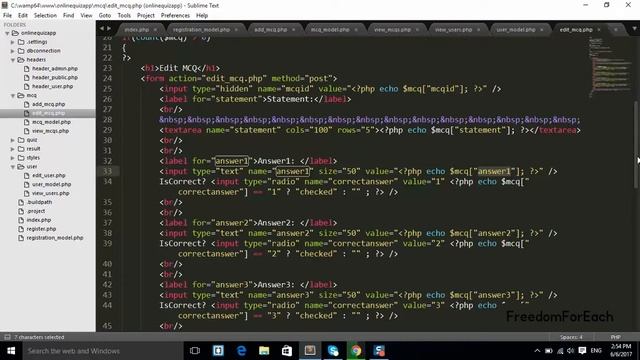Open the tab list dropdown arrow

[634, 29]
